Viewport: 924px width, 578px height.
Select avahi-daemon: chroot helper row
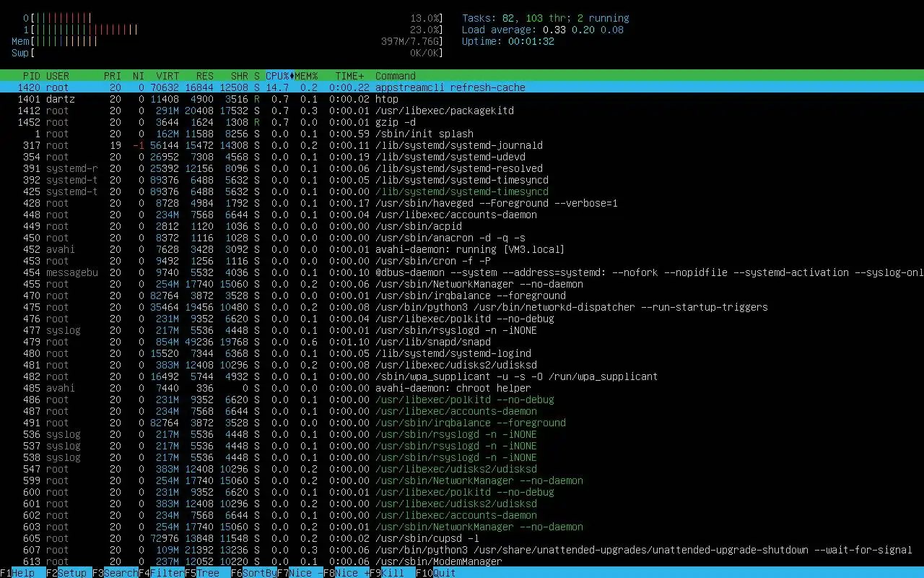(x=462, y=388)
